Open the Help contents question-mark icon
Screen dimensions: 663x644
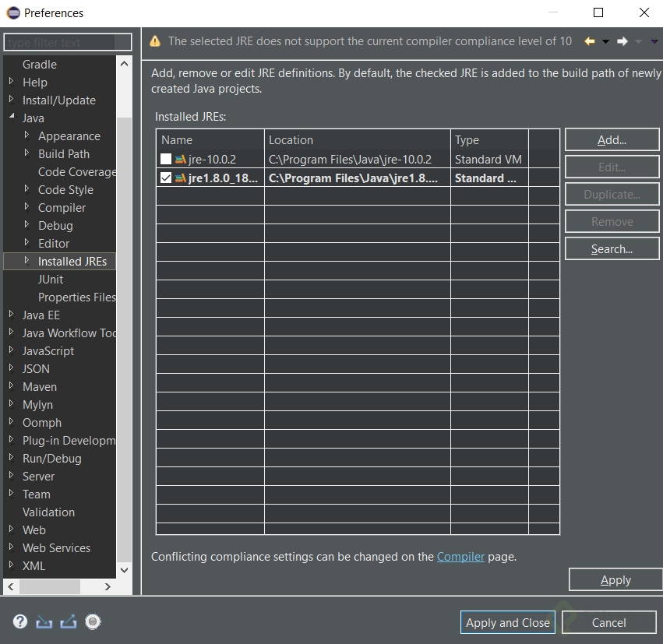pyautogui.click(x=20, y=621)
